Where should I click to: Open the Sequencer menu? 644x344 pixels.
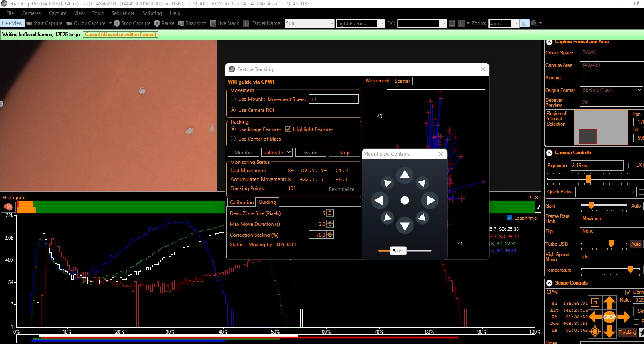click(123, 13)
